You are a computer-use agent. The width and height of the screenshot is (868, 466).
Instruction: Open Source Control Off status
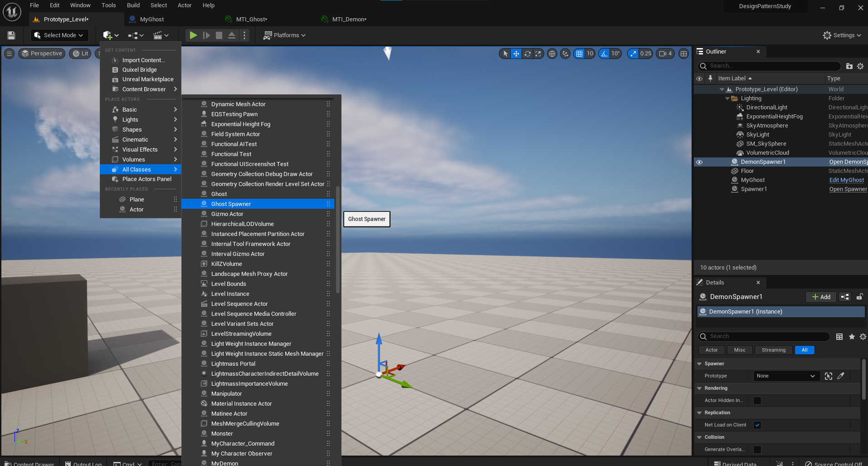[834, 464]
